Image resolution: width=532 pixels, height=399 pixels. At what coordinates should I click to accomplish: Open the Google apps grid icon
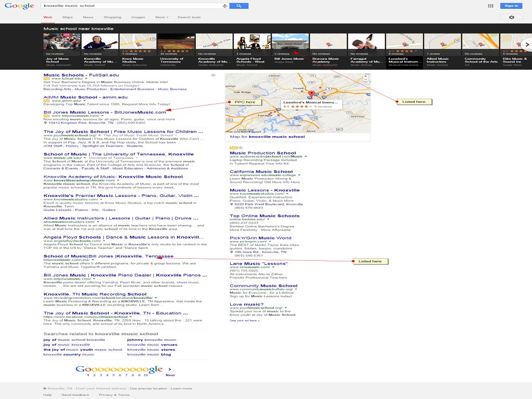point(490,6)
